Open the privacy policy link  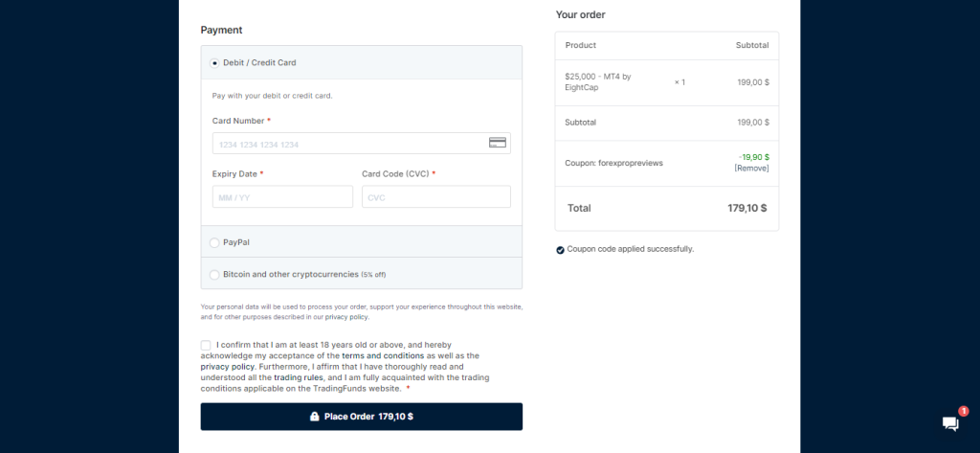228,367
